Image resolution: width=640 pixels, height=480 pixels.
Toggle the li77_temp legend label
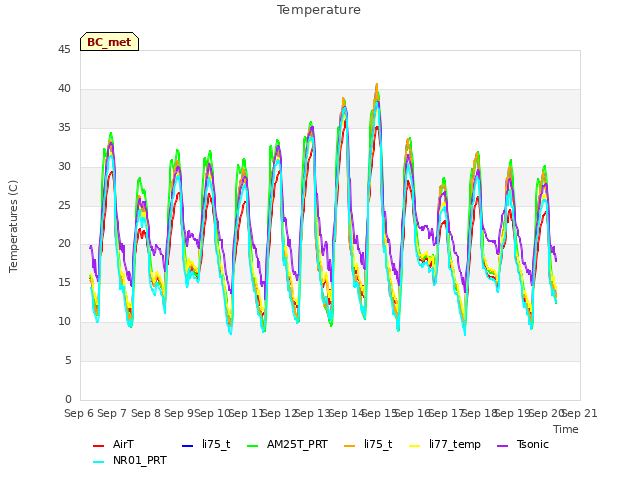(x=455, y=444)
